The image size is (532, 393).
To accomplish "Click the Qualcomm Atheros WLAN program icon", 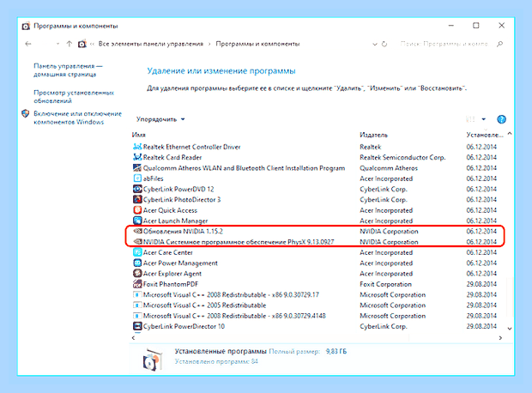I will [137, 167].
